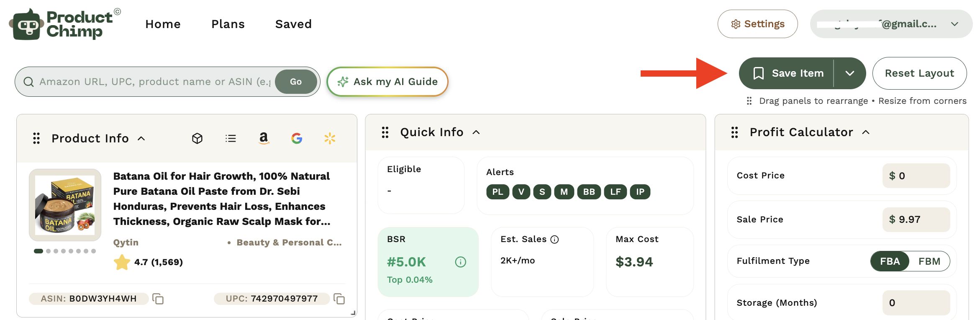This screenshot has width=980, height=320.
Task: Copy the UPC to clipboard
Action: [339, 299]
